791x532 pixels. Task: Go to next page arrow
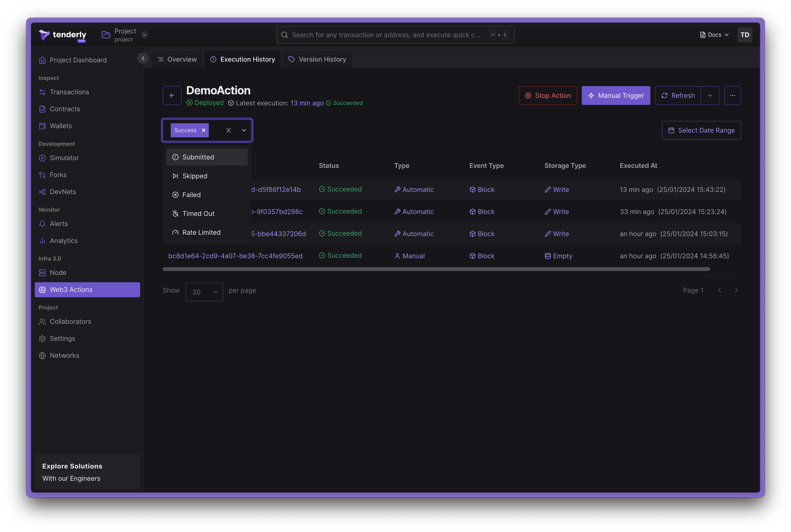[x=736, y=290]
